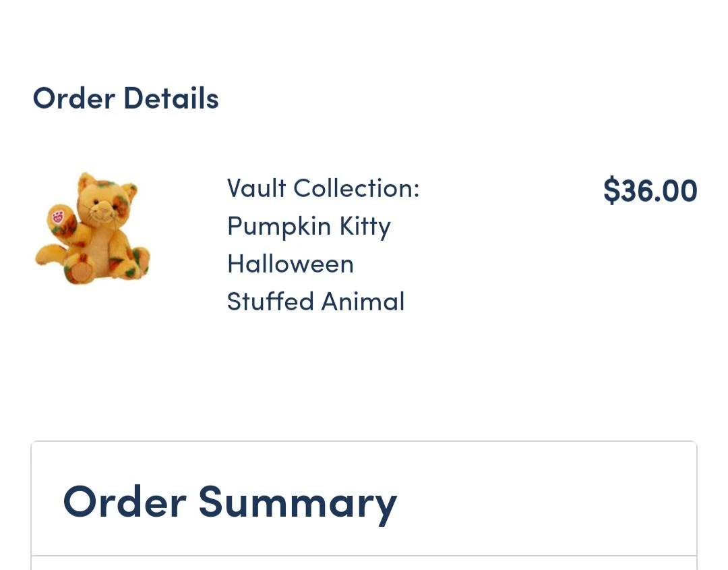Image resolution: width=728 pixels, height=570 pixels.
Task: Click the word "Summary" in Order Summary
Action: [297, 502]
